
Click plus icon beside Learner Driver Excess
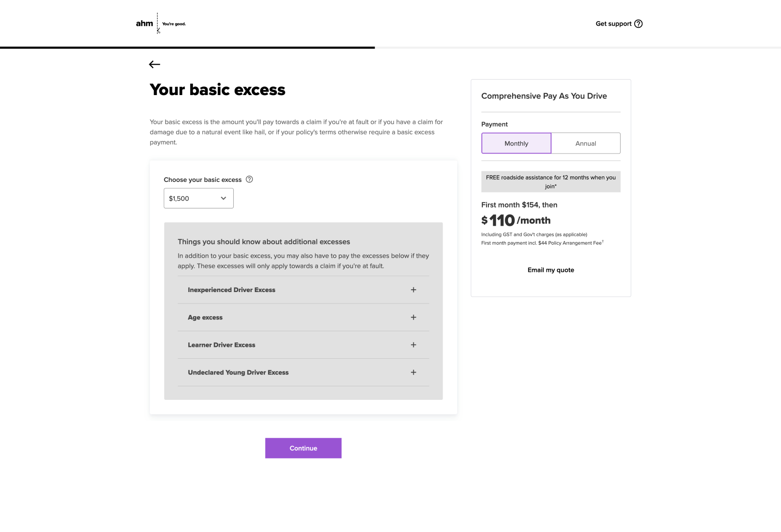click(413, 345)
